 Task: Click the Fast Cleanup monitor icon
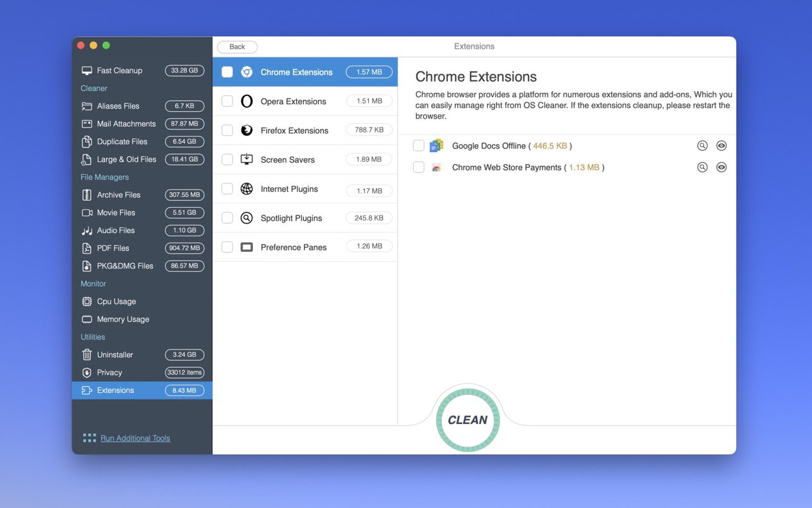[87, 71]
